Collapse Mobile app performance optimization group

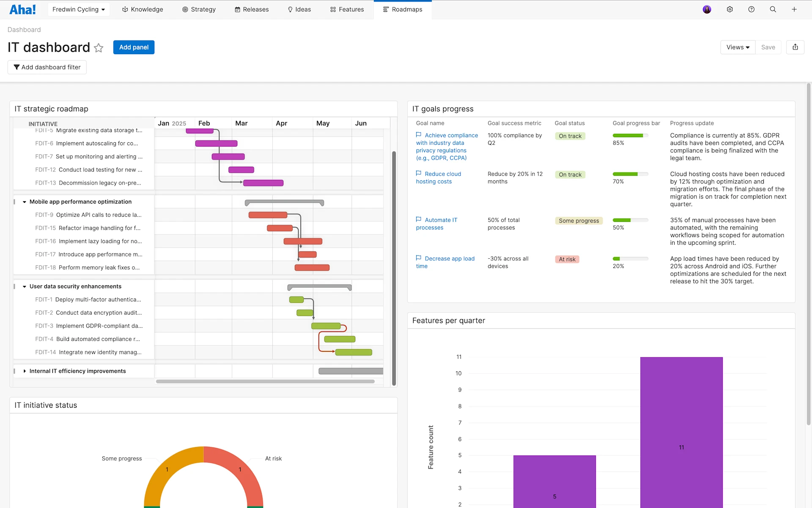tap(25, 202)
